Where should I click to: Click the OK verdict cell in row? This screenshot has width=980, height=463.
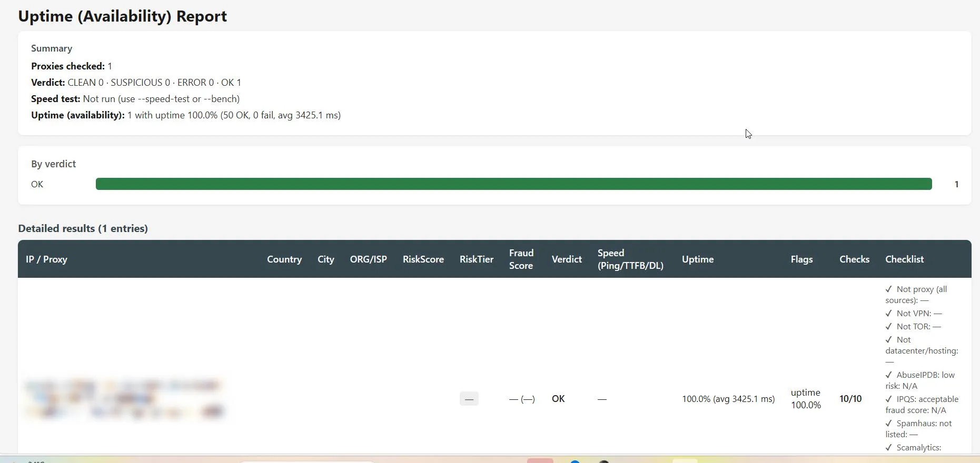[558, 399]
